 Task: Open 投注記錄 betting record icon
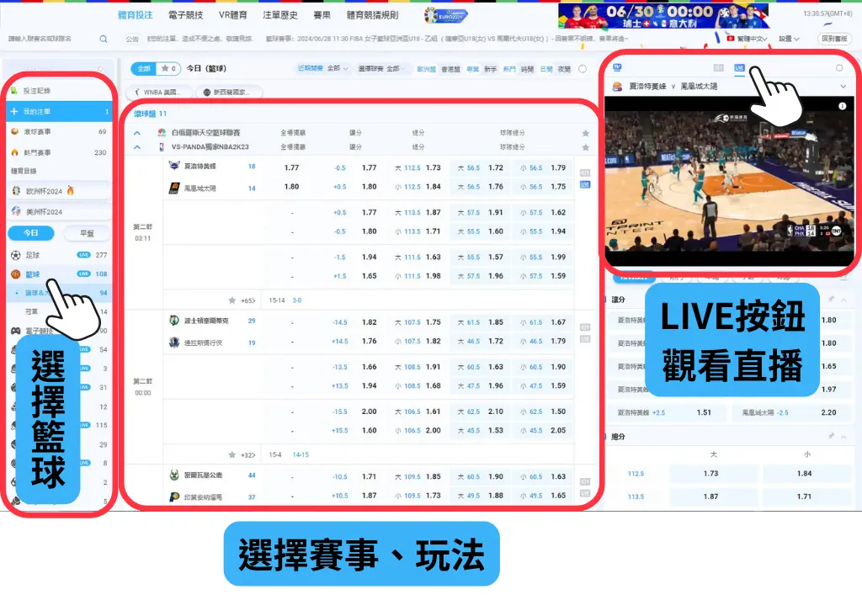pyautogui.click(x=14, y=90)
